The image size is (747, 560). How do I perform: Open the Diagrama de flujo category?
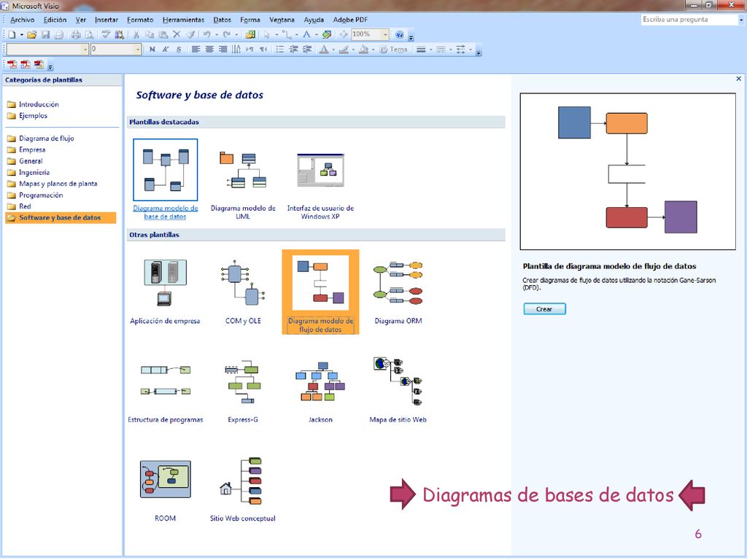coord(41,139)
